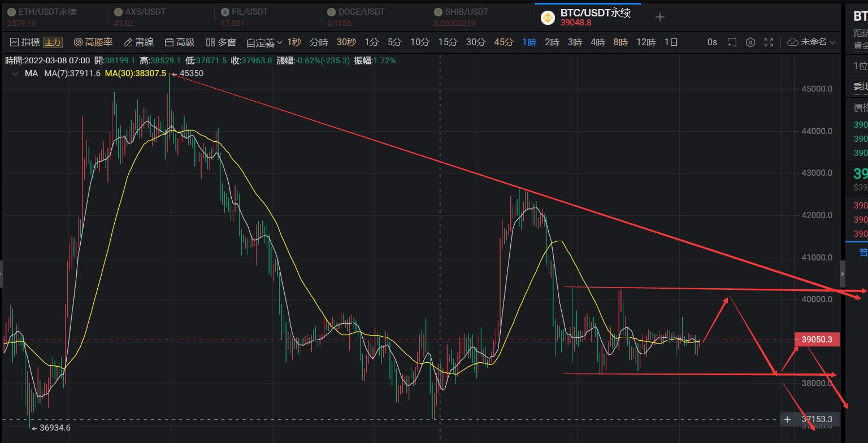
Task: Collapse the MA indicator legend
Action: pyautogui.click(x=14, y=73)
